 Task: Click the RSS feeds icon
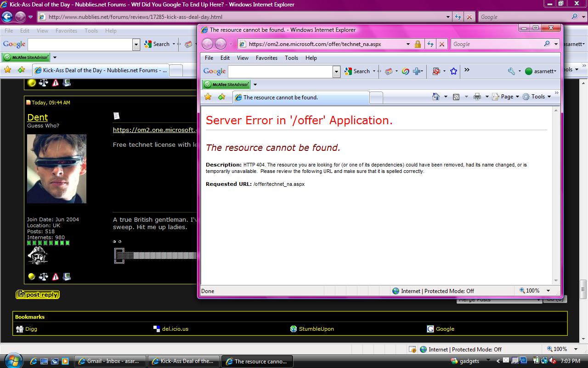pos(456,97)
